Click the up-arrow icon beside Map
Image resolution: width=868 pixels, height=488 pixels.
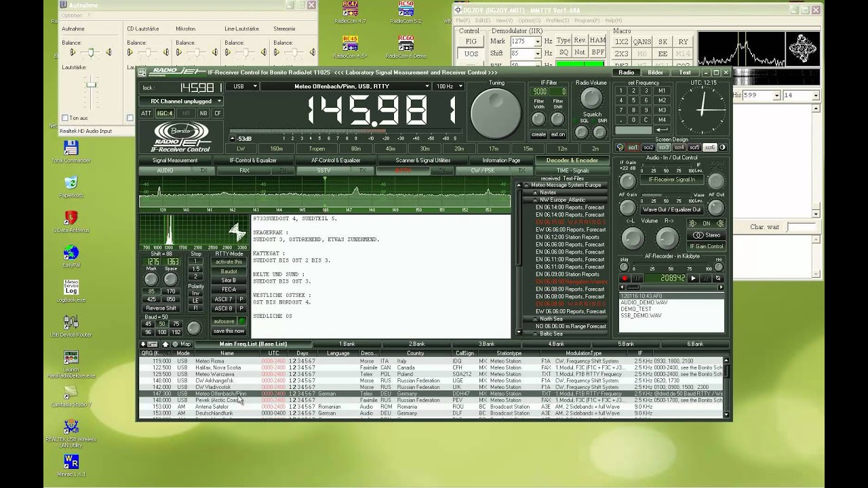pyautogui.click(x=165, y=344)
